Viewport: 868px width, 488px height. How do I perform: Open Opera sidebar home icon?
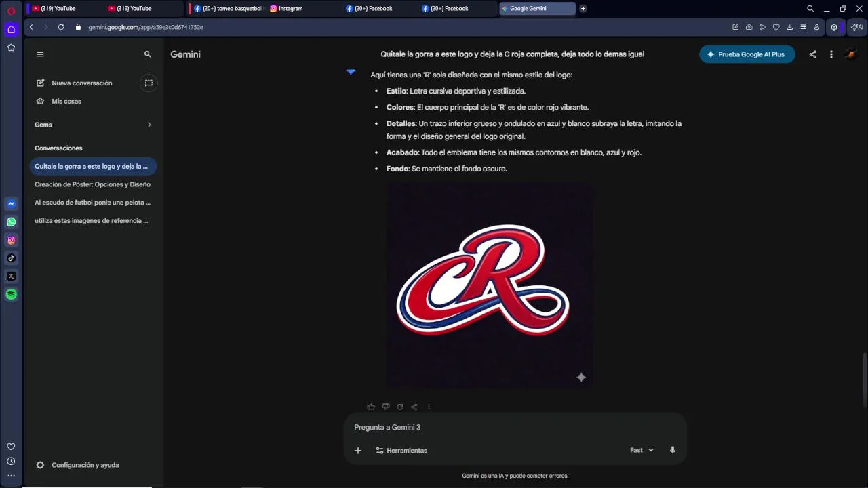point(11,29)
